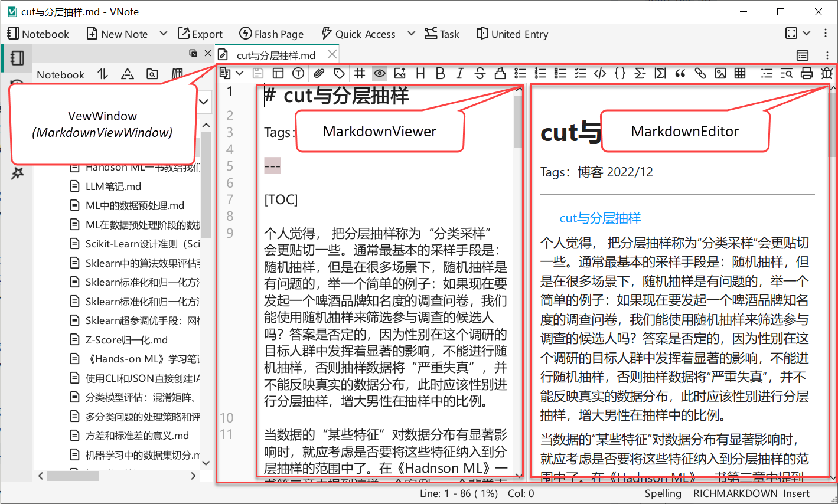Click the Export button
The image size is (838, 504).
[200, 34]
